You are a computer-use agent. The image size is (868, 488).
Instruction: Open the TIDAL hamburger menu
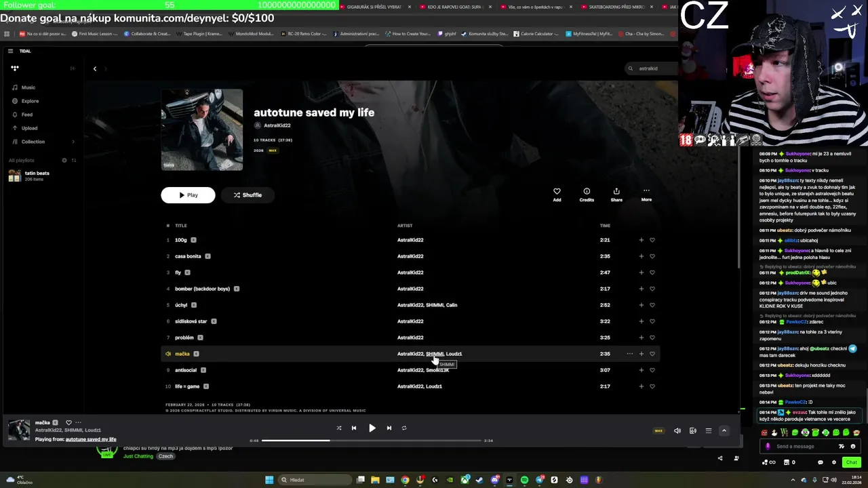pyautogui.click(x=10, y=51)
